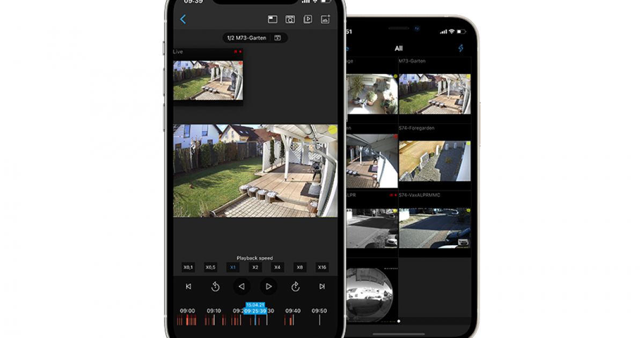Image resolution: width=644 pixels, height=338 pixels.
Task: Tap the blue back chevron arrow
Action: pos(183,19)
